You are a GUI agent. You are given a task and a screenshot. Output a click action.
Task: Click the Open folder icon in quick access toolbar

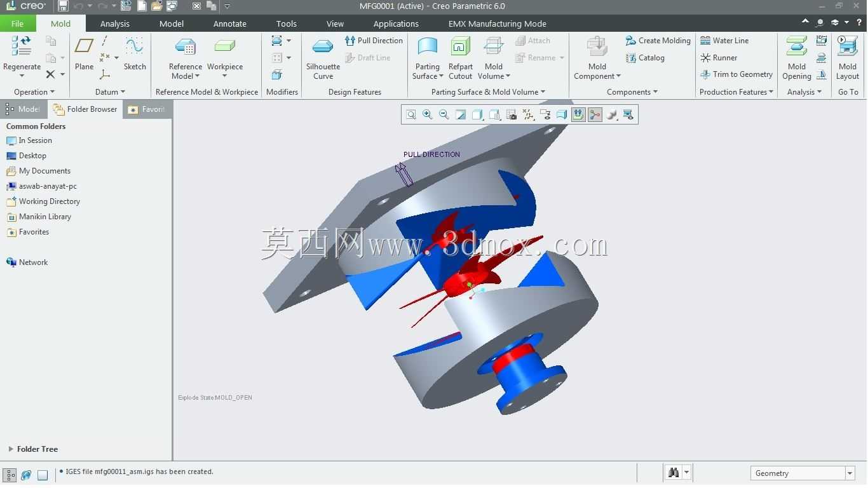[157, 6]
